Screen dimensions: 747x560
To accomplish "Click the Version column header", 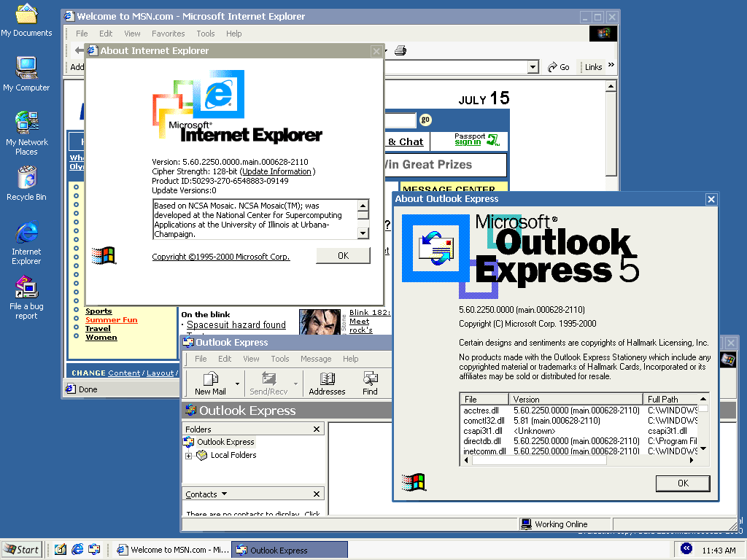I will 576,399.
